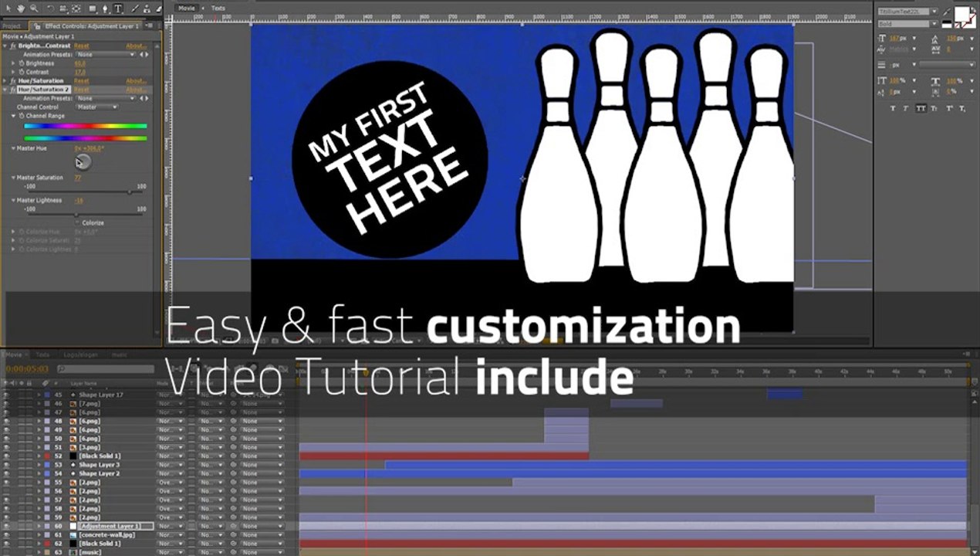Pick the eyedropper in Character panel

(948, 12)
